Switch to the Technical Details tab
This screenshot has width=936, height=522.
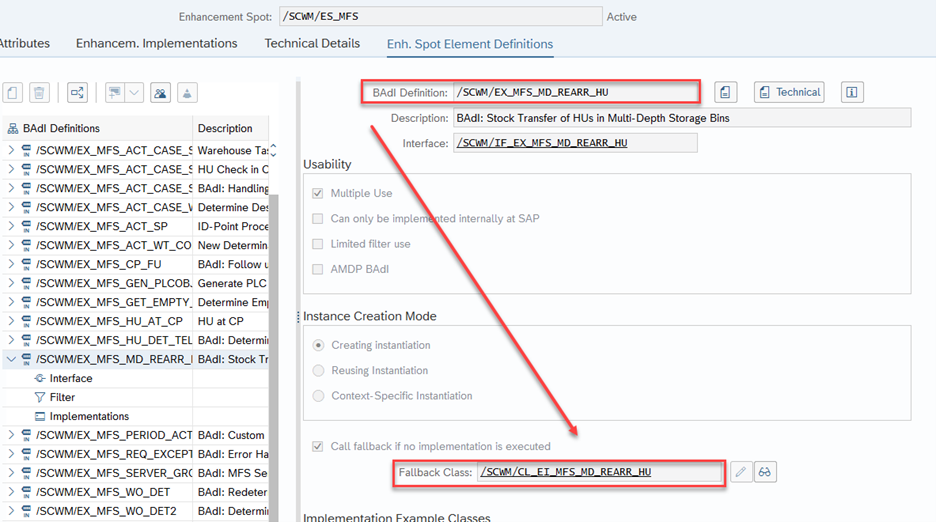point(312,44)
